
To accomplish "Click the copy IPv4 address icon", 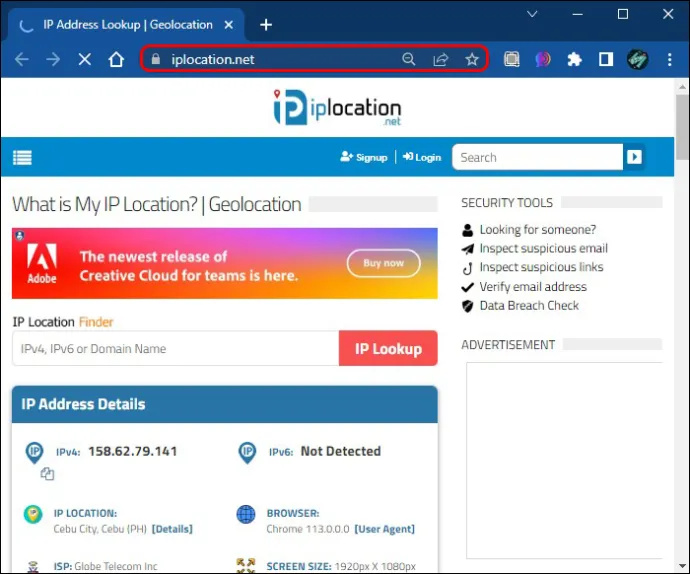I will (x=47, y=474).
